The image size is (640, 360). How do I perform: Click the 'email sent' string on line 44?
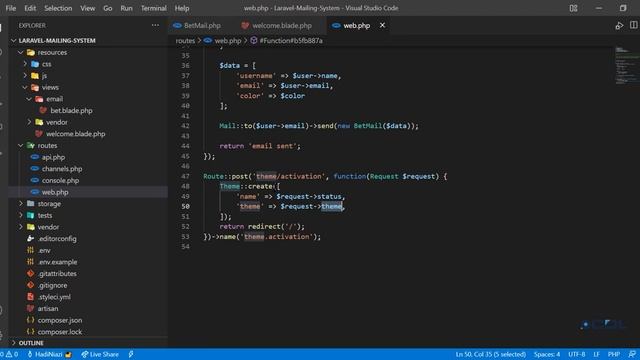[x=274, y=146]
